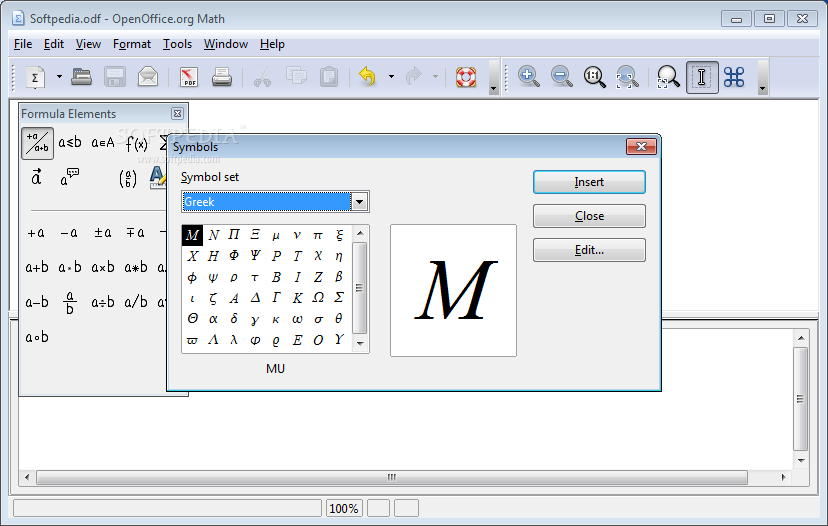828x526 pixels.
Task: Open the Window menu
Action: coord(226,44)
